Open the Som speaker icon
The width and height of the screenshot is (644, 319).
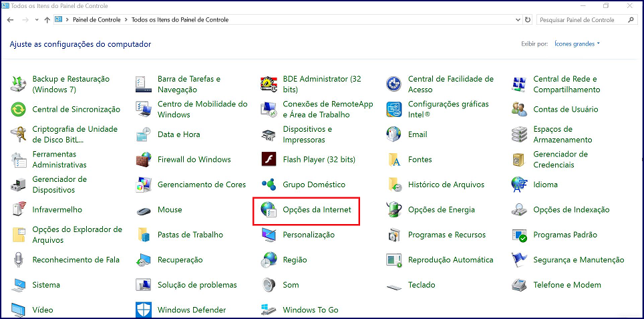click(x=269, y=285)
